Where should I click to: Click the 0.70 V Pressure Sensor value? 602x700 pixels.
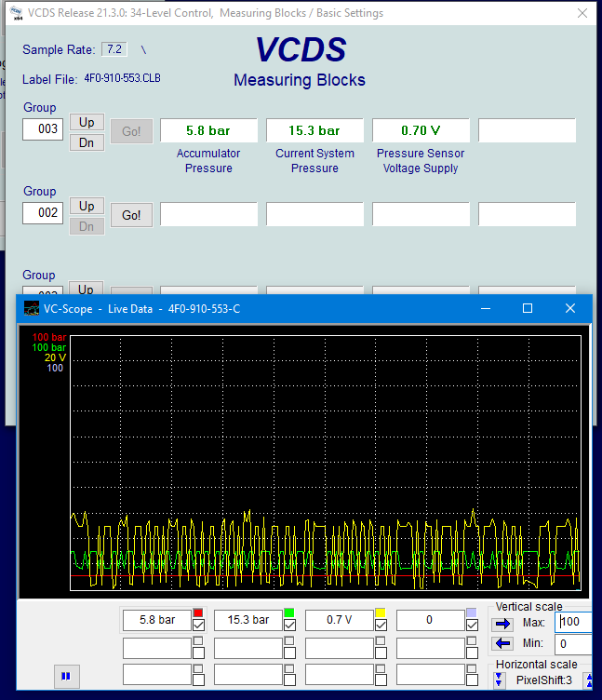coord(421,130)
